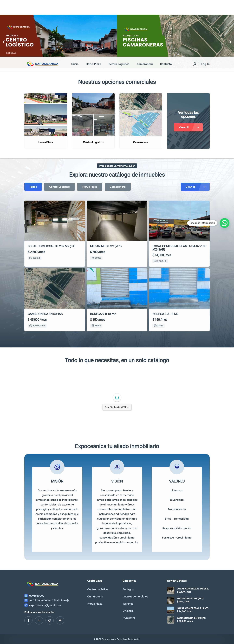The width and height of the screenshot is (234, 644).
Task: Open the newest listing Mezanine 50 M2 in the footer
Action: 190,598
